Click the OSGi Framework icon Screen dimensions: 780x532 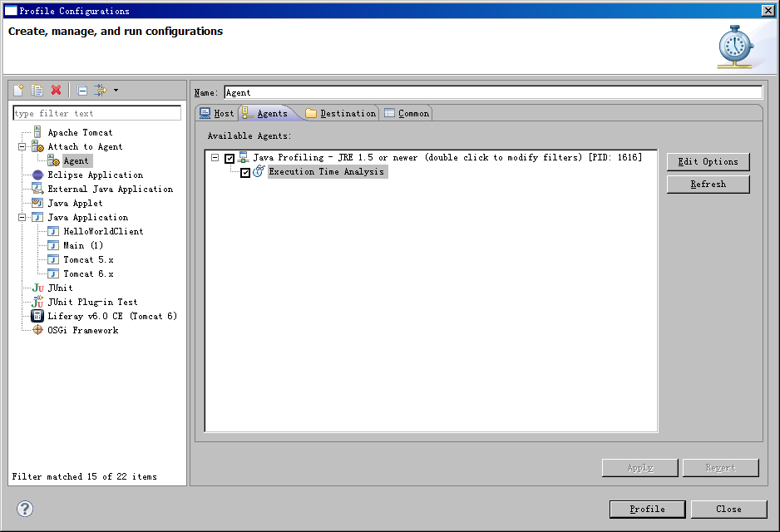click(x=37, y=330)
